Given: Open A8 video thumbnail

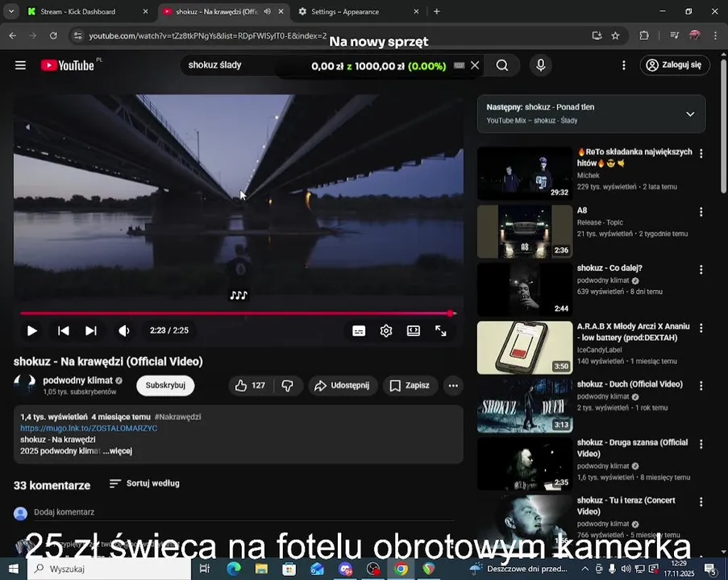Looking at the screenshot, I should 525,231.
